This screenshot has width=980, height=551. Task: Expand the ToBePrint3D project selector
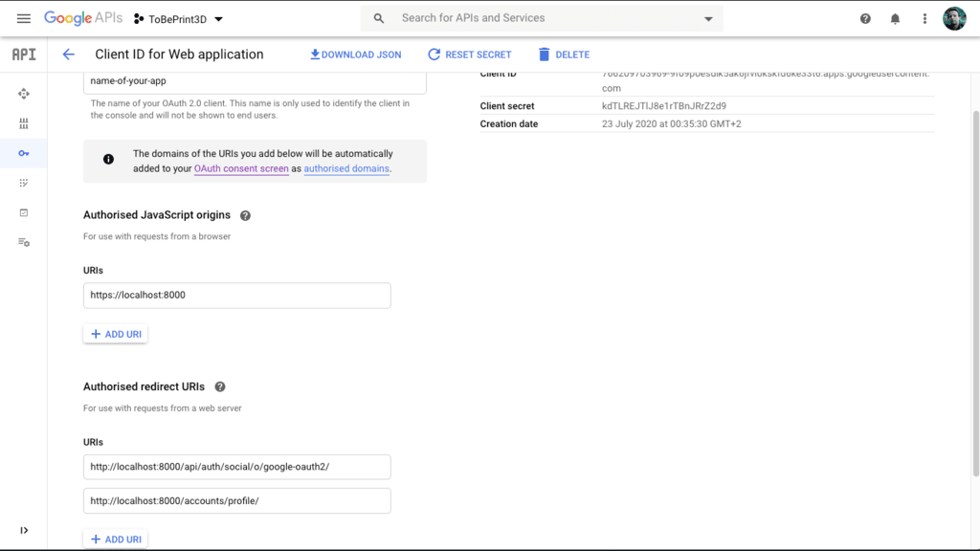coord(178,19)
